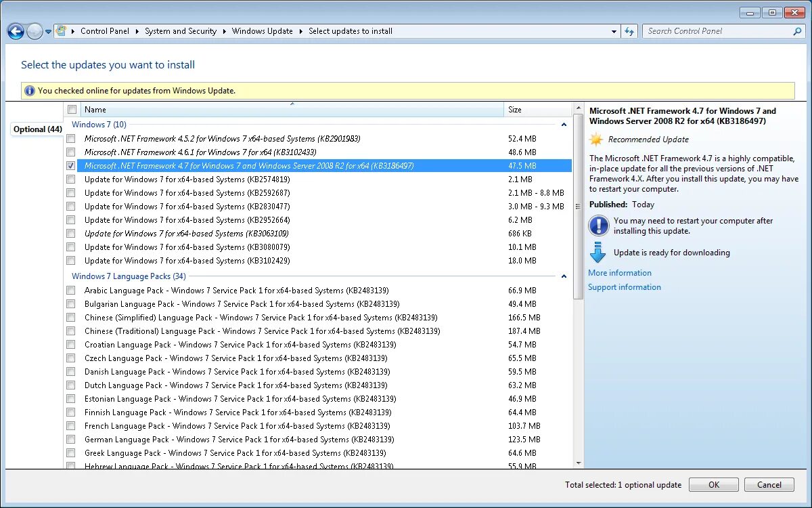Check the KB2592687 update checkbox
812x508 pixels.
point(71,193)
